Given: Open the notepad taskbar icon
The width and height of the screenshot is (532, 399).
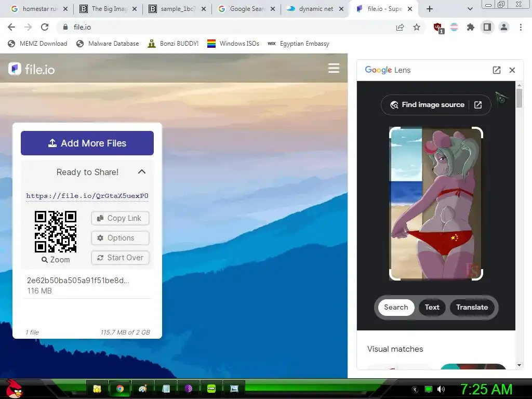Looking at the screenshot, I should click(166, 389).
